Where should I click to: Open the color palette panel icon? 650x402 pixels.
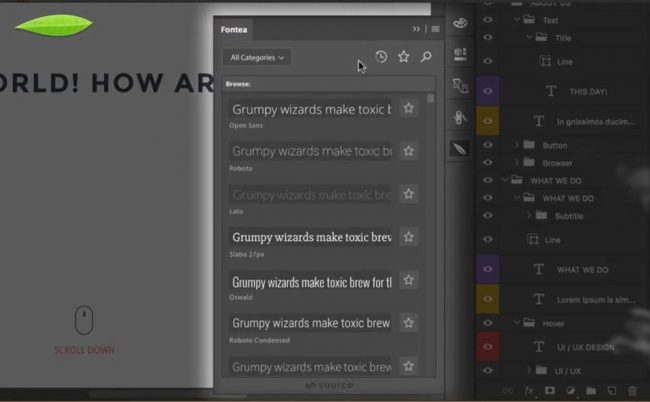pos(460,23)
